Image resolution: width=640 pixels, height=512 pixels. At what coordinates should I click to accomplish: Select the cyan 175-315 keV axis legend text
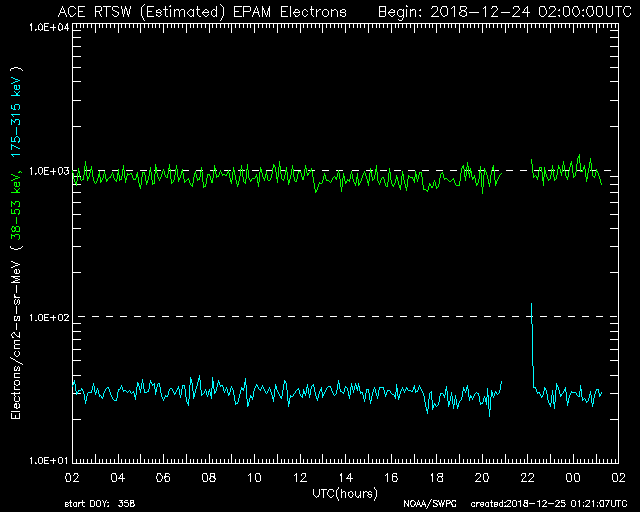17,112
